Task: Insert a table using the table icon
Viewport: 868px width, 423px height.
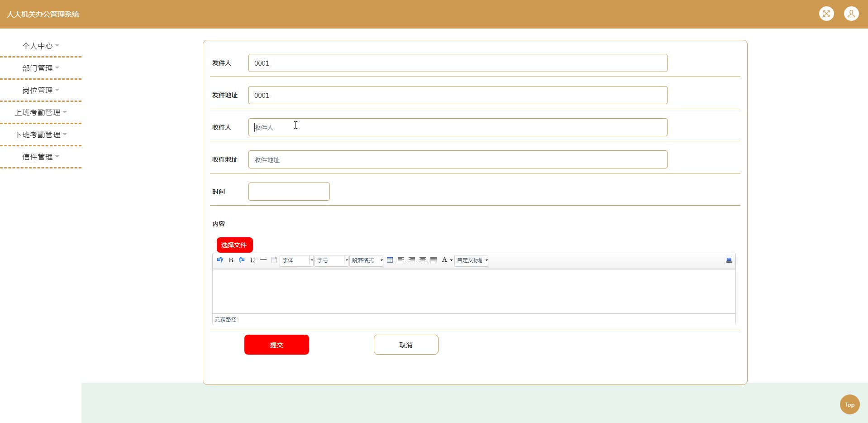Action: 390,260
